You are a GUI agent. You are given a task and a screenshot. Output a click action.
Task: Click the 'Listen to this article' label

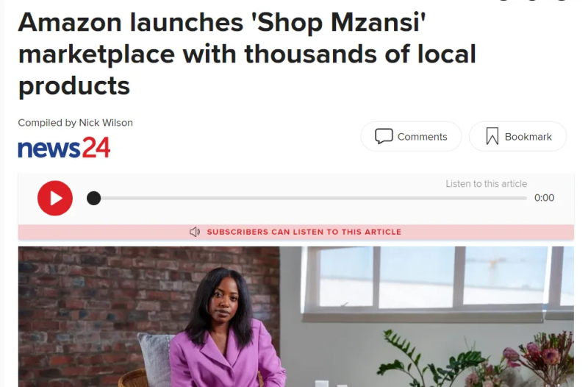[x=487, y=184]
